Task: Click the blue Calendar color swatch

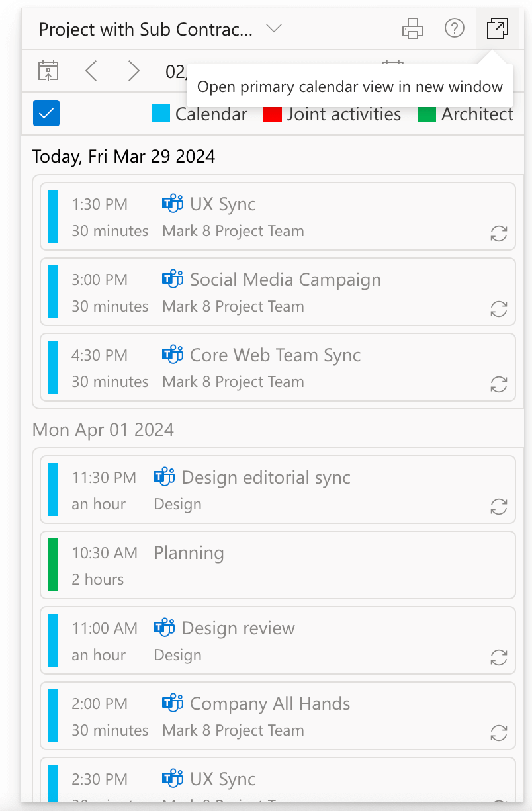Action: 161,114
